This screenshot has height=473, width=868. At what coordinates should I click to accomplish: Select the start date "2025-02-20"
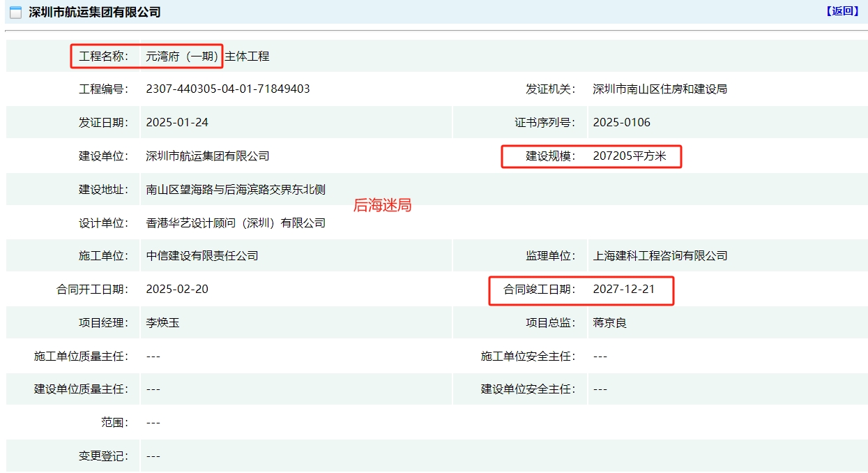tap(177, 290)
